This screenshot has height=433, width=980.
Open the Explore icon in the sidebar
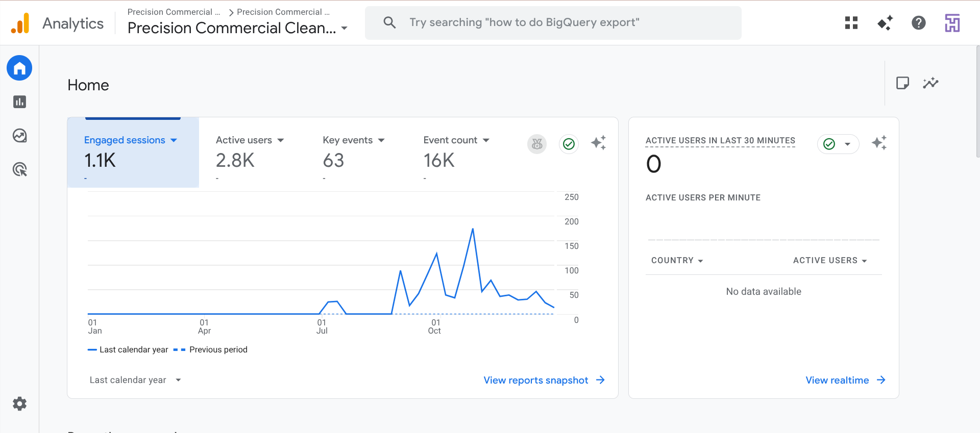pos(19,136)
